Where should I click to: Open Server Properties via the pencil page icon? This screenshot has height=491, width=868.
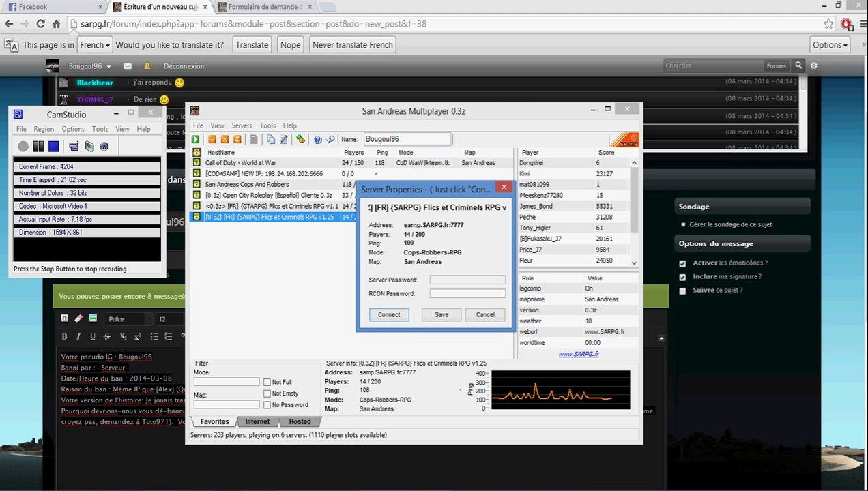click(x=283, y=139)
